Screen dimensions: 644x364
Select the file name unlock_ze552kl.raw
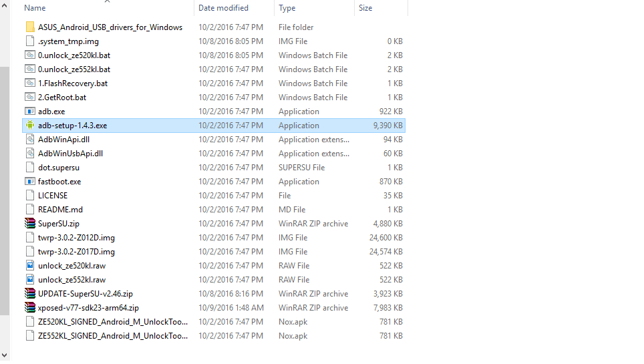(x=72, y=279)
